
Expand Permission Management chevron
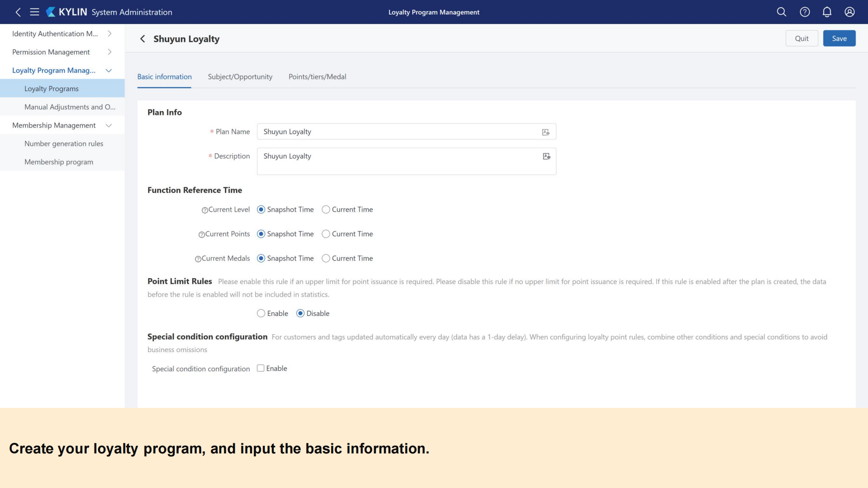point(109,52)
